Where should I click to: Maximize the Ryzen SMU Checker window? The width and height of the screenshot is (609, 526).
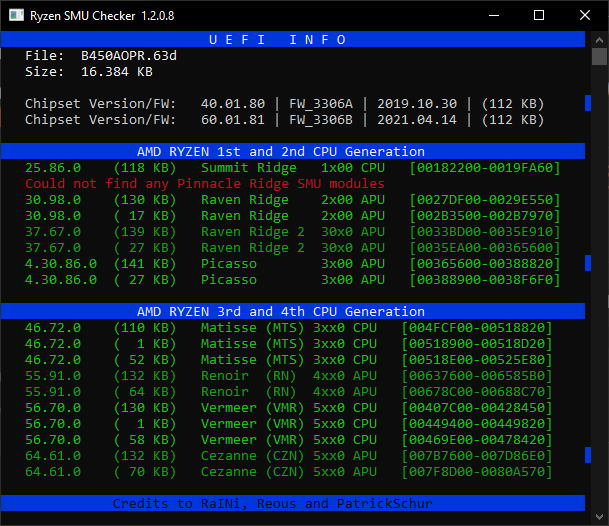pos(539,16)
